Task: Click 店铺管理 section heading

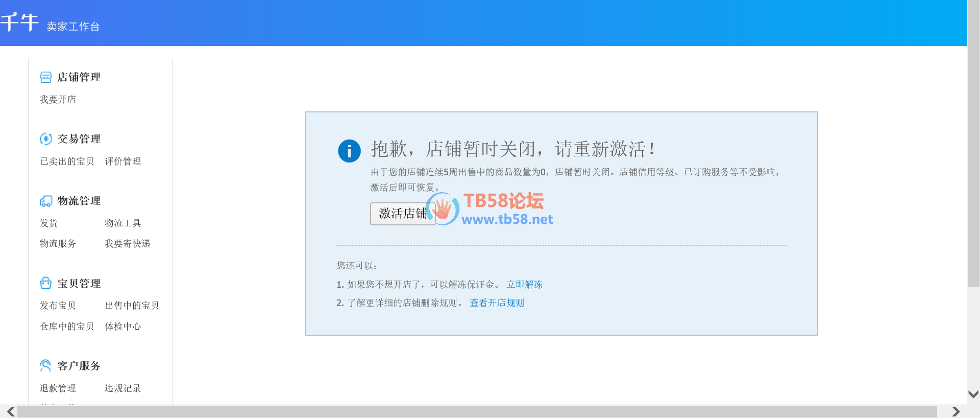Action: [79, 77]
